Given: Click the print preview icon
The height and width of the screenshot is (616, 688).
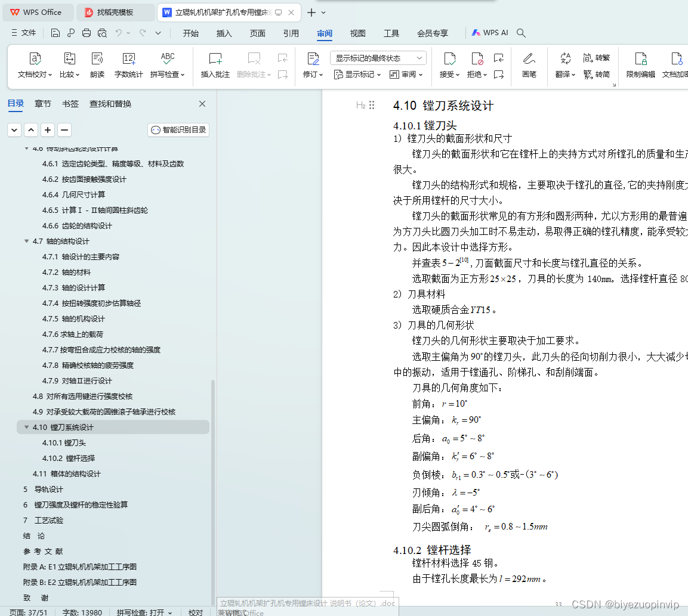Looking at the screenshot, I should point(102,33).
